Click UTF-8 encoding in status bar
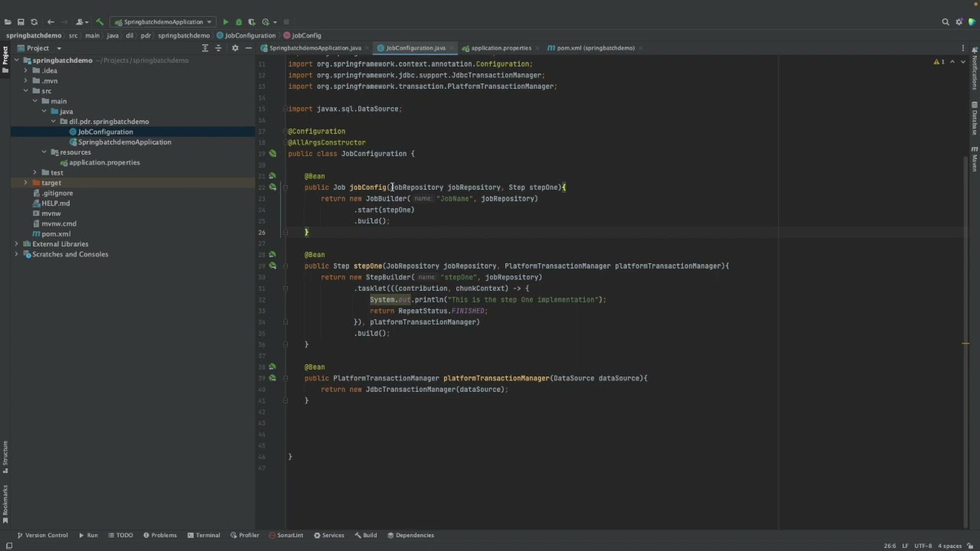The width and height of the screenshot is (980, 551). coord(922,546)
